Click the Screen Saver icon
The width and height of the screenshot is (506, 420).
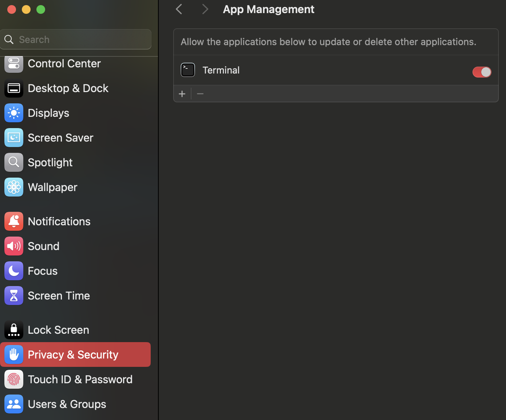pos(14,138)
